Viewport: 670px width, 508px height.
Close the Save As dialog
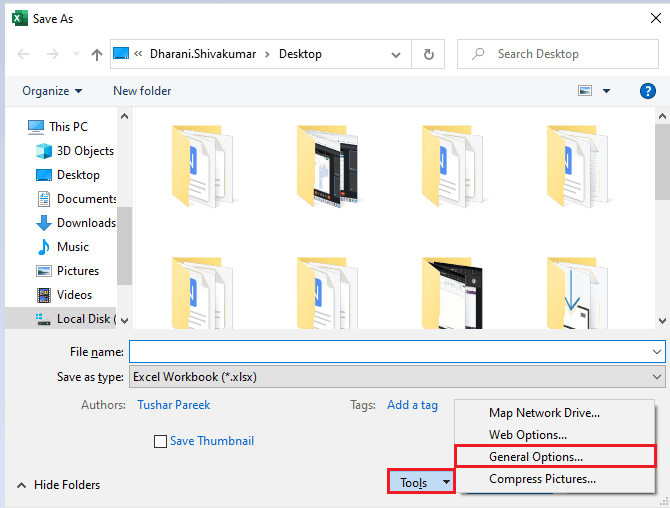[x=656, y=18]
